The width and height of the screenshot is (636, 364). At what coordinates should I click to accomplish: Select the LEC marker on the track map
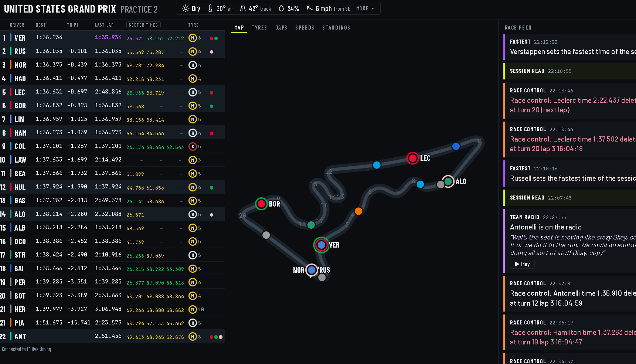412,158
